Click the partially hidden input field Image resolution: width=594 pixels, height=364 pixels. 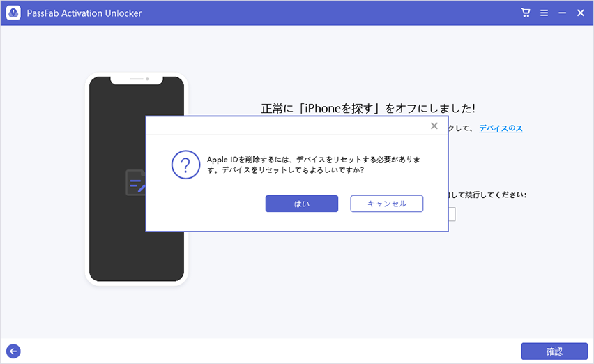[452, 214]
